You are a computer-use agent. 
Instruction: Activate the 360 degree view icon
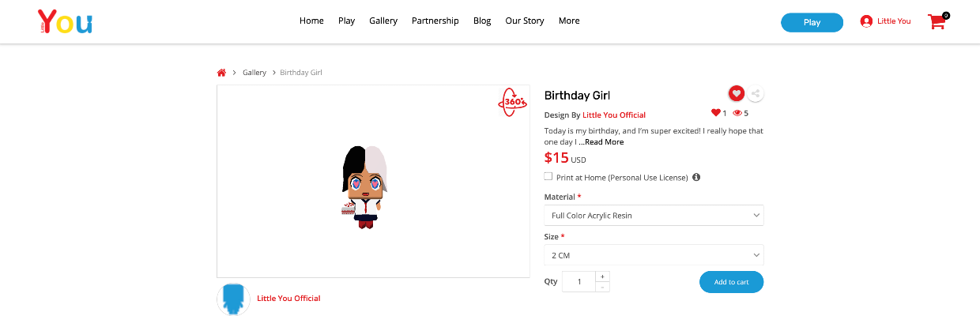[512, 102]
